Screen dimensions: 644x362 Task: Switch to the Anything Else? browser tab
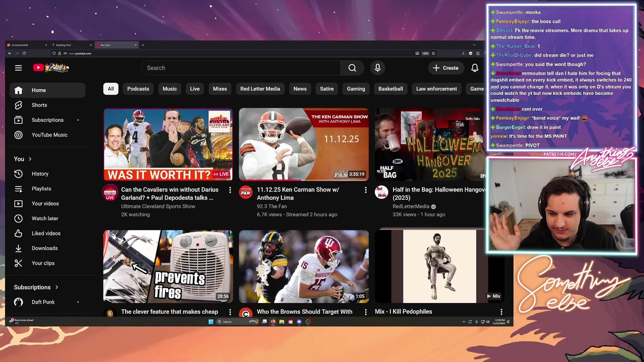71,45
